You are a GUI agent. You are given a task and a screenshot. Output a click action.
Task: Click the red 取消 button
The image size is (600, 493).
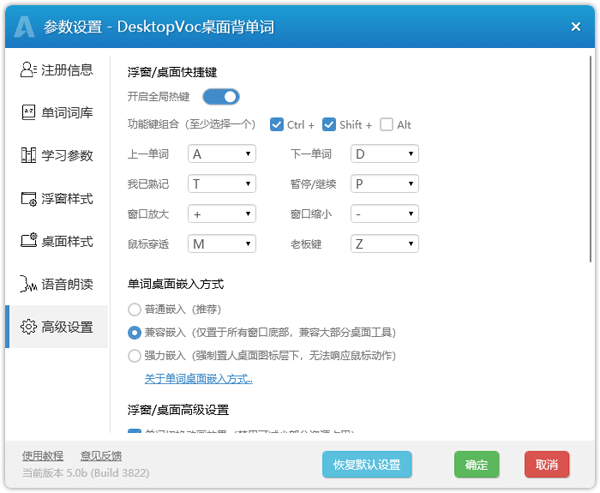[x=547, y=465]
